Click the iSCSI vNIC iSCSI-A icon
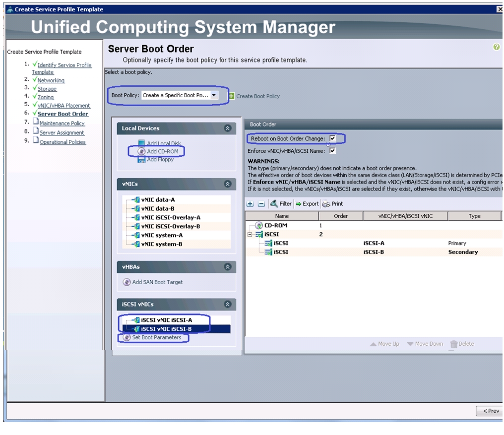This screenshot has height=435, width=504. [136, 320]
